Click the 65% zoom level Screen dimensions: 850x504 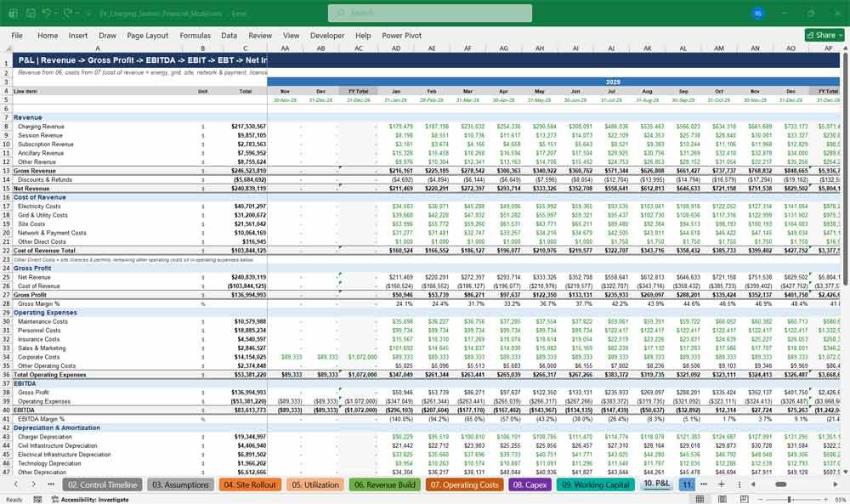click(841, 499)
